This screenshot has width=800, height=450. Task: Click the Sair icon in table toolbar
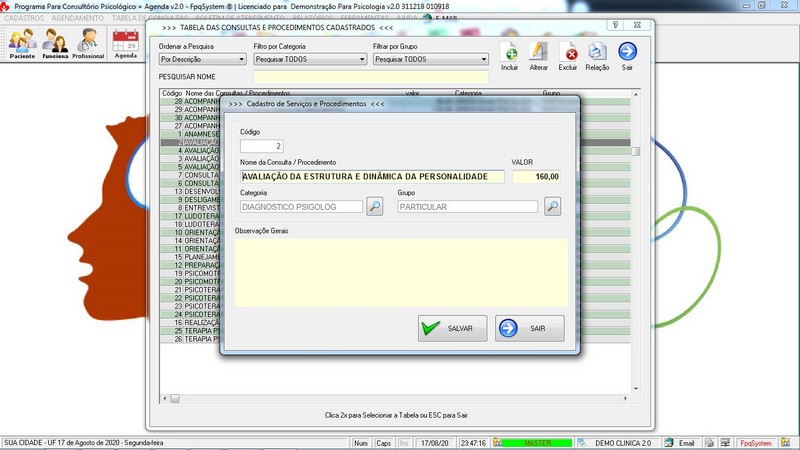tap(627, 56)
